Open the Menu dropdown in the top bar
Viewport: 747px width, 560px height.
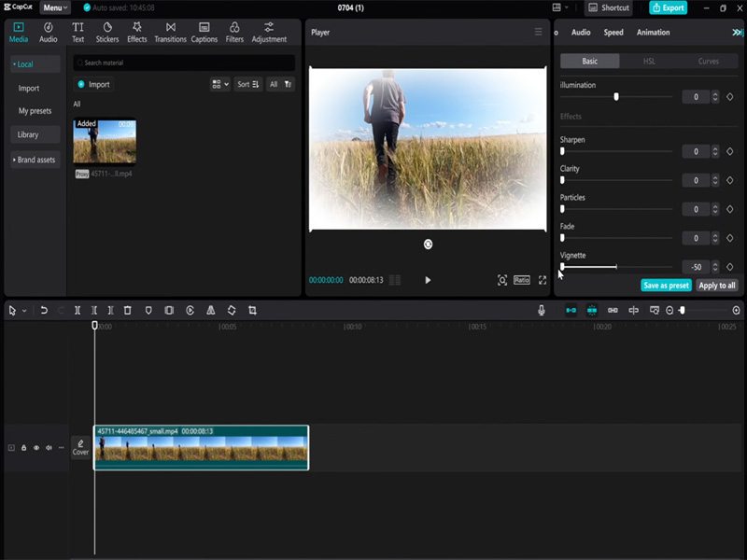point(51,7)
